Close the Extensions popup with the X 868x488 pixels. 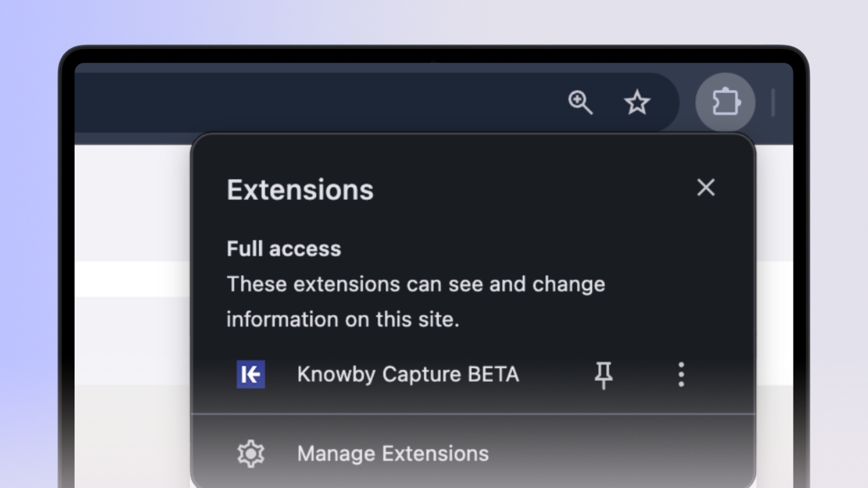pos(706,188)
